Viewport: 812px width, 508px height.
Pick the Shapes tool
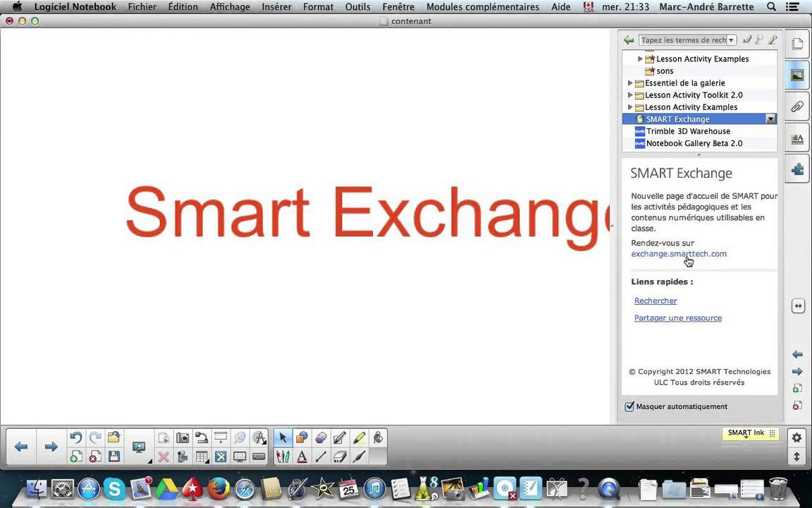click(302, 437)
